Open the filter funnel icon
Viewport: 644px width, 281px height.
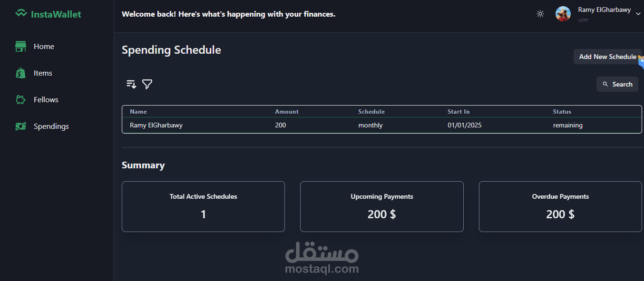147,84
